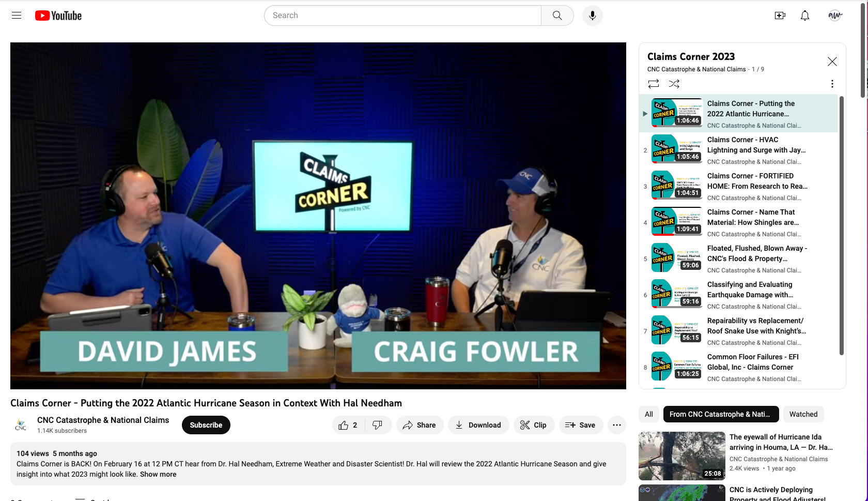This screenshot has height=501, width=868.
Task: Save video to a playlist
Action: [x=581, y=425]
